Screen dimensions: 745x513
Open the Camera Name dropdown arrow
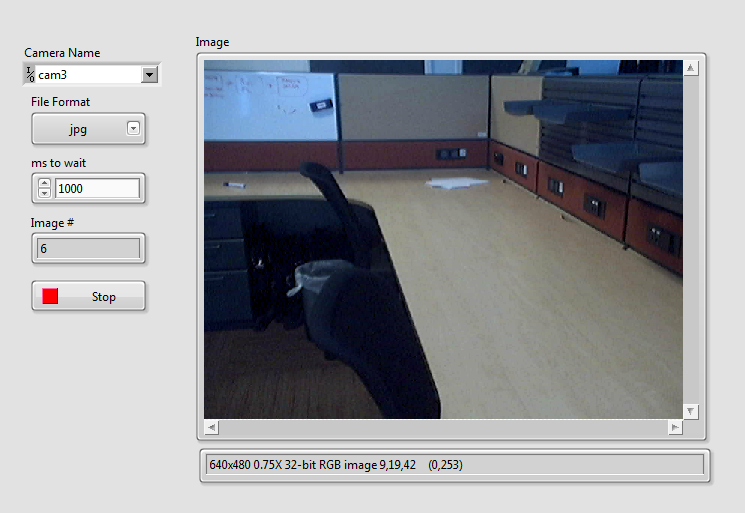(x=149, y=75)
